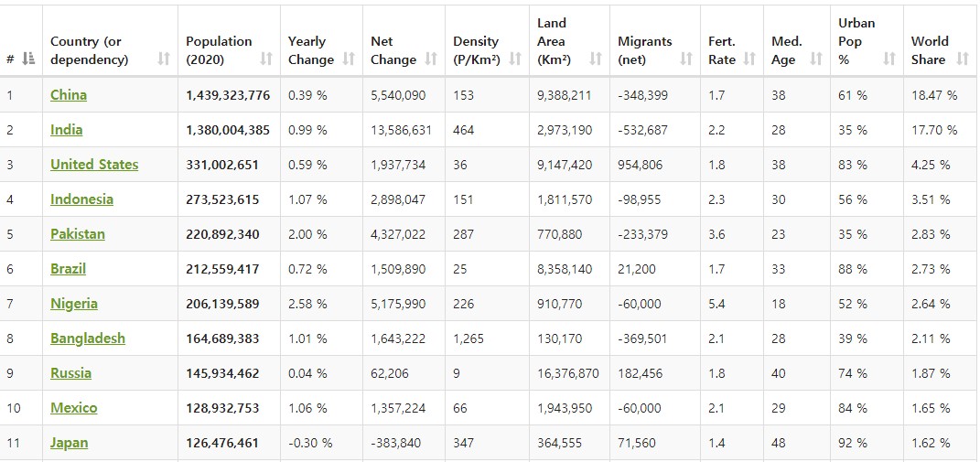
Task: Select India's world share 17.70 %
Action: [x=934, y=130]
